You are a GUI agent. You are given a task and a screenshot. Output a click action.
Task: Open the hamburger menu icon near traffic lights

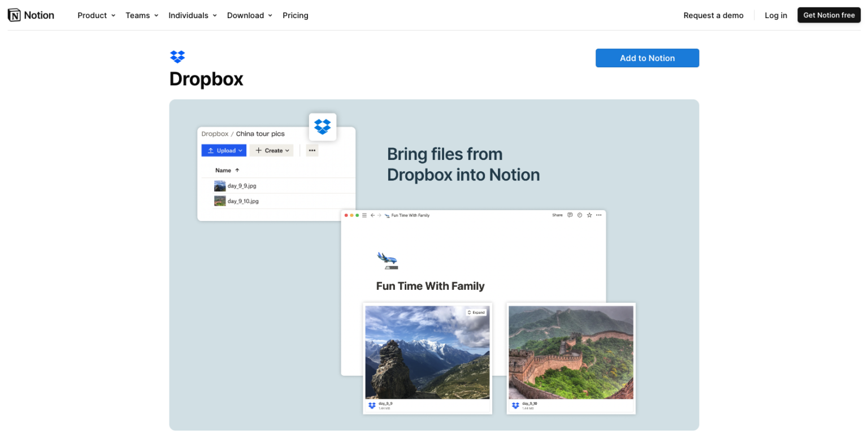point(364,215)
